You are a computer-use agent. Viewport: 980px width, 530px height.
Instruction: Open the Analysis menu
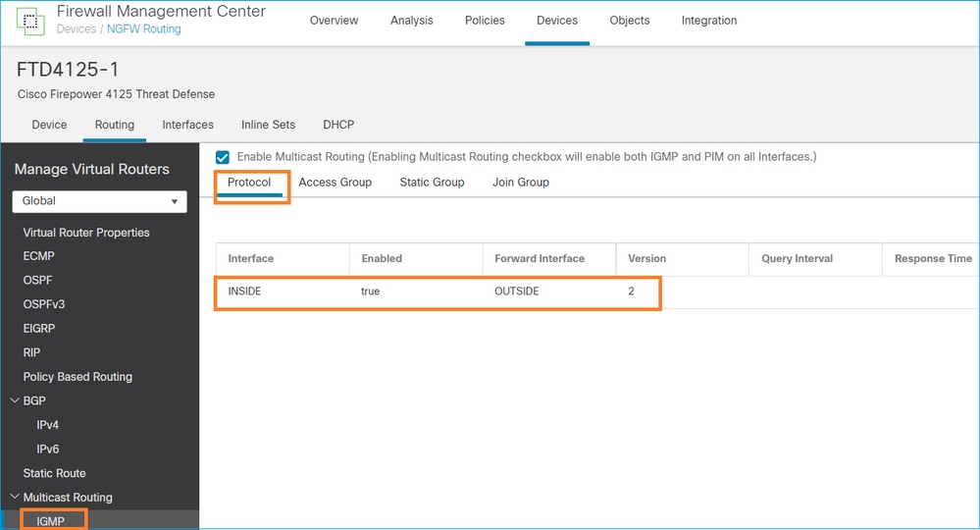tap(411, 21)
